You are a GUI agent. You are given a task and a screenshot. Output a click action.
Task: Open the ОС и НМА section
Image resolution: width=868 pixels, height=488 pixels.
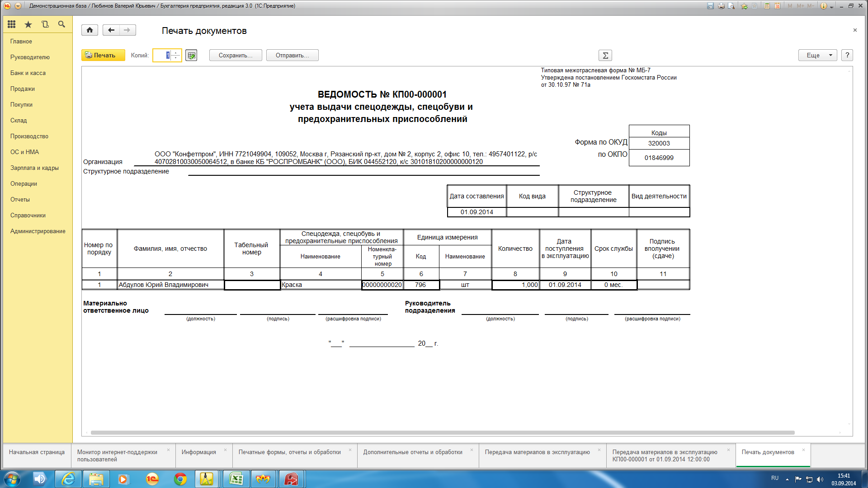click(25, 152)
